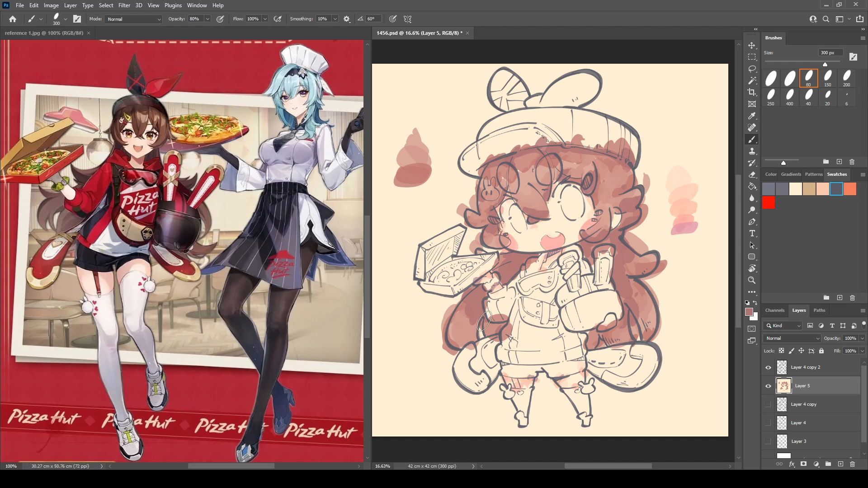
Task: Select the 400 brush preset
Action: point(789,97)
